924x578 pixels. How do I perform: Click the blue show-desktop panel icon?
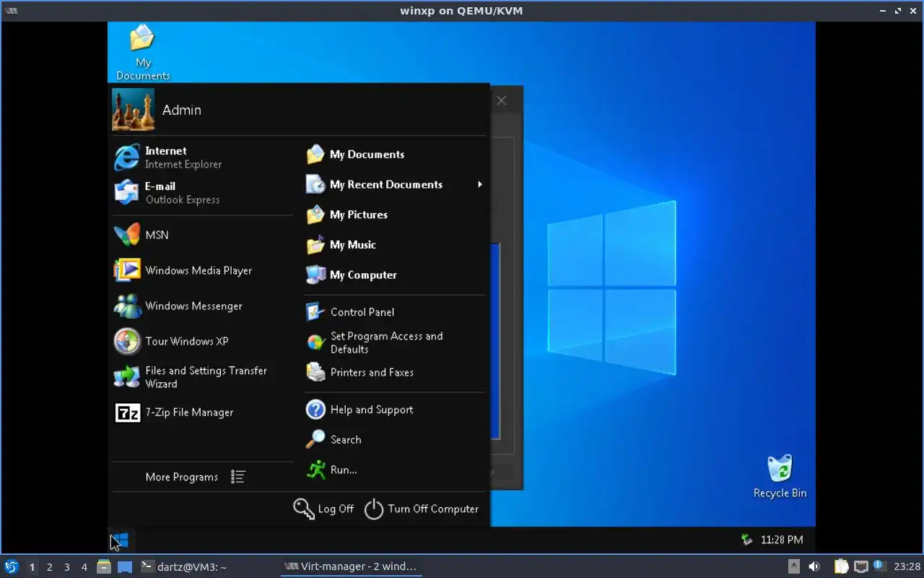coord(125,566)
